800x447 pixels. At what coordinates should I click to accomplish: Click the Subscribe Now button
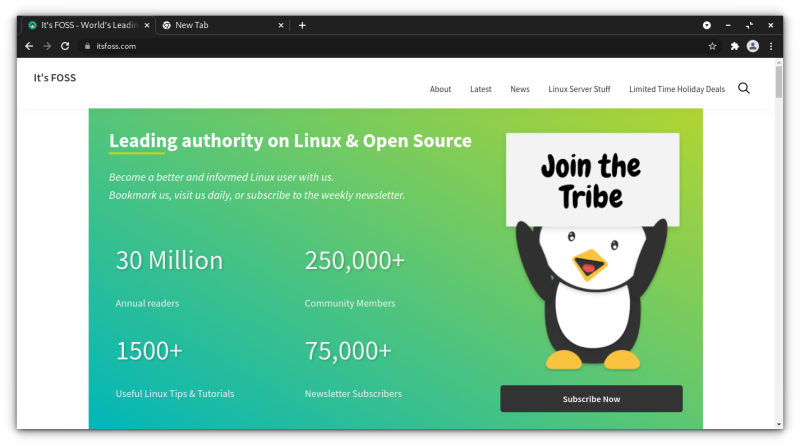click(591, 399)
